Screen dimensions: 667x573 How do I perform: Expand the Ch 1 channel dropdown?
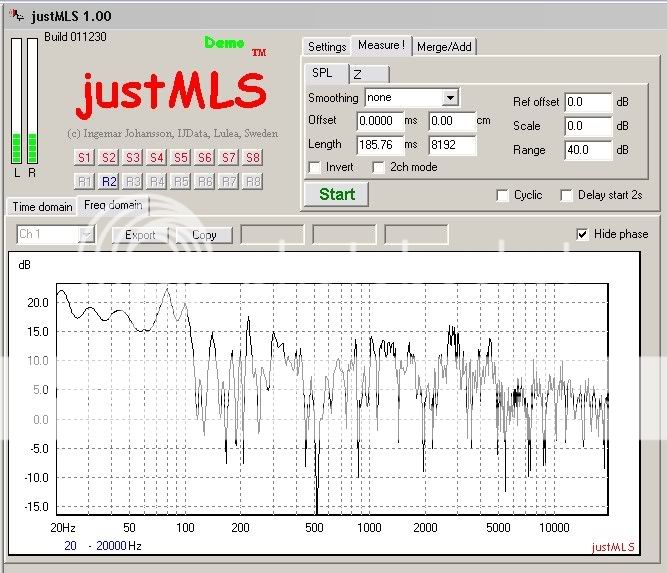(x=87, y=235)
